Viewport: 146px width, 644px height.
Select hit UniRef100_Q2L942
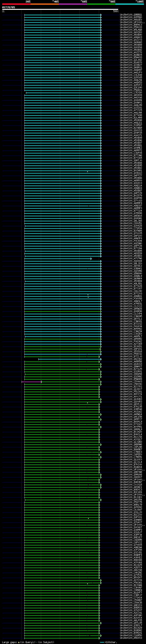[x=131, y=60]
